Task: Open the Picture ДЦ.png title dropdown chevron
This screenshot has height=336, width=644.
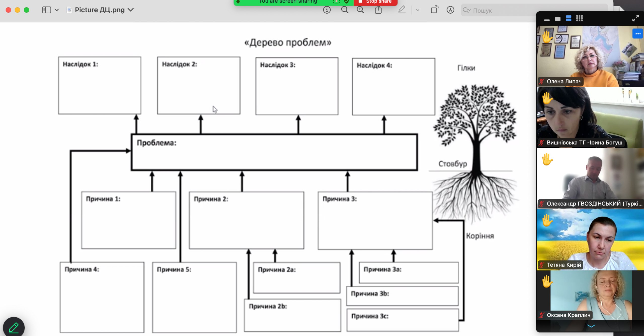Action: (131, 10)
